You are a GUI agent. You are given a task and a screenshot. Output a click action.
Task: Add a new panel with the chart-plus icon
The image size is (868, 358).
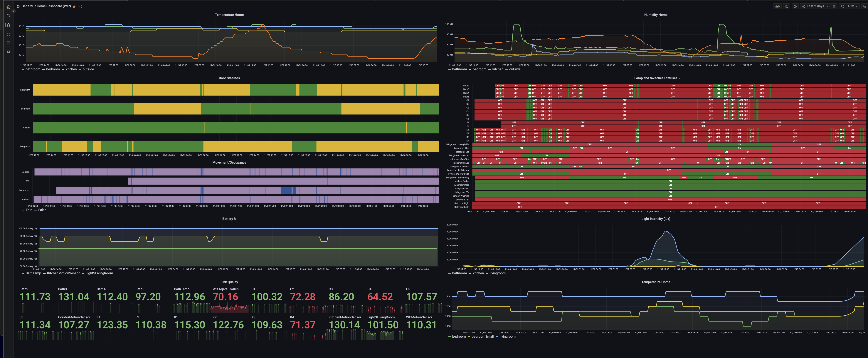click(x=777, y=6)
